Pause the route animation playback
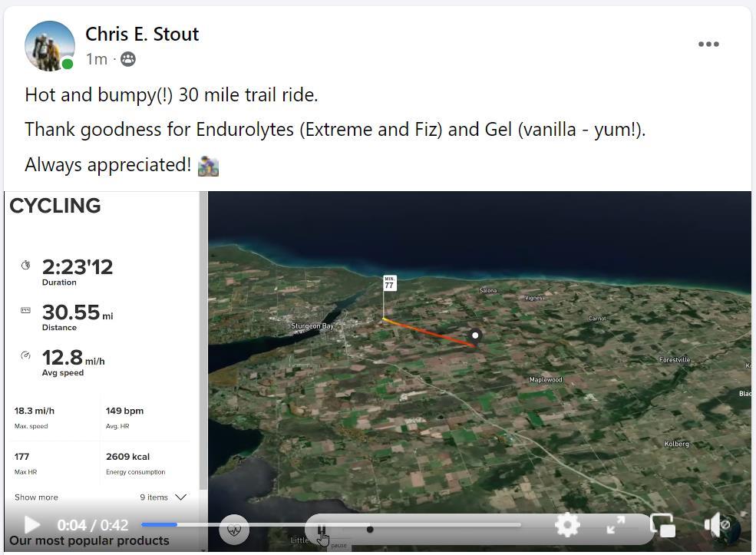 tap(322, 530)
